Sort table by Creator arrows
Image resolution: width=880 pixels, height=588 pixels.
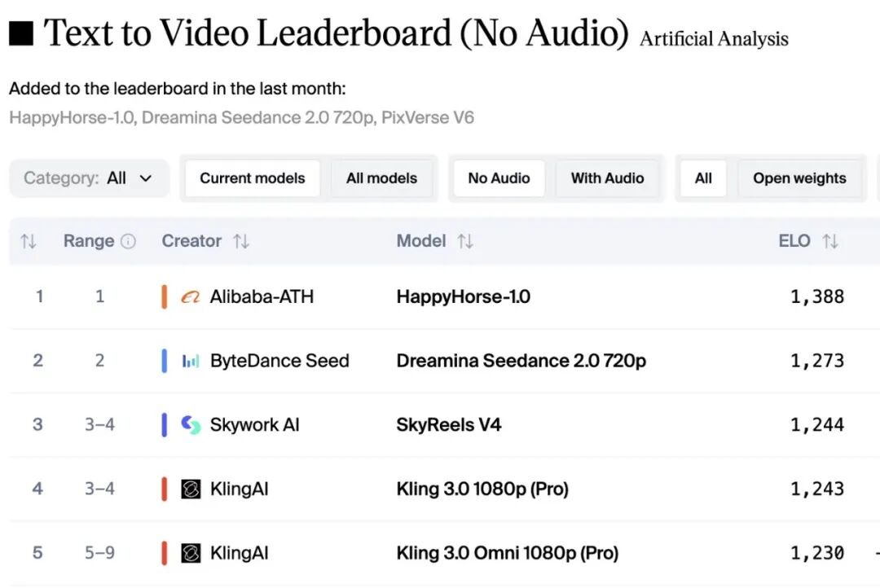point(241,241)
